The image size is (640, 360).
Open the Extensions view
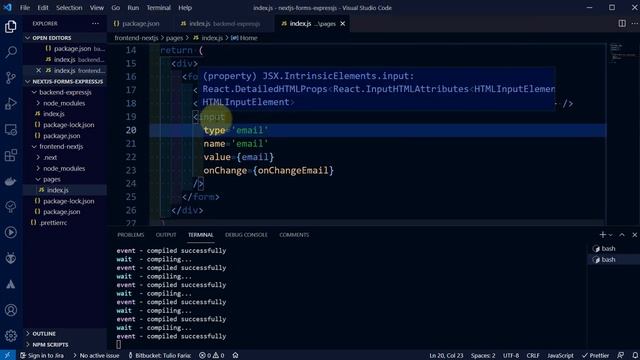[x=11, y=155]
